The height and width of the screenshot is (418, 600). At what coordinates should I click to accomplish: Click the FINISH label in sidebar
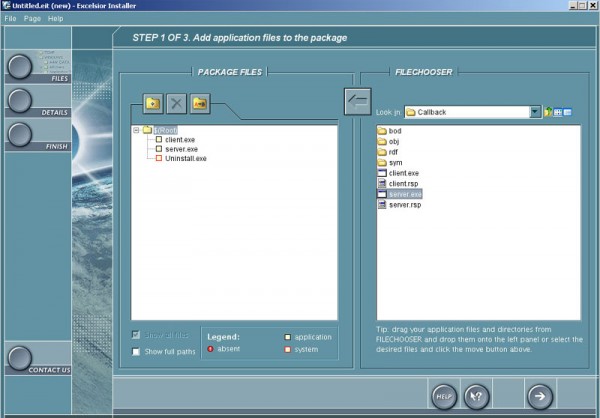pos(57,147)
